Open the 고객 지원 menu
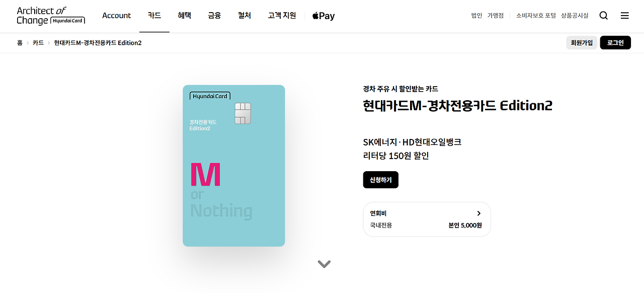 click(282, 16)
